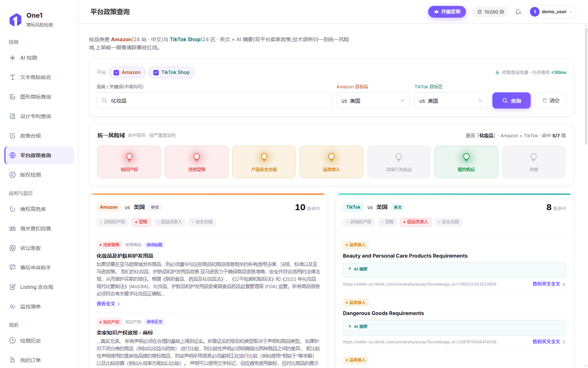Open the TikTok 目标区 dropdown
The height and width of the screenshot is (368, 588).
point(451,100)
